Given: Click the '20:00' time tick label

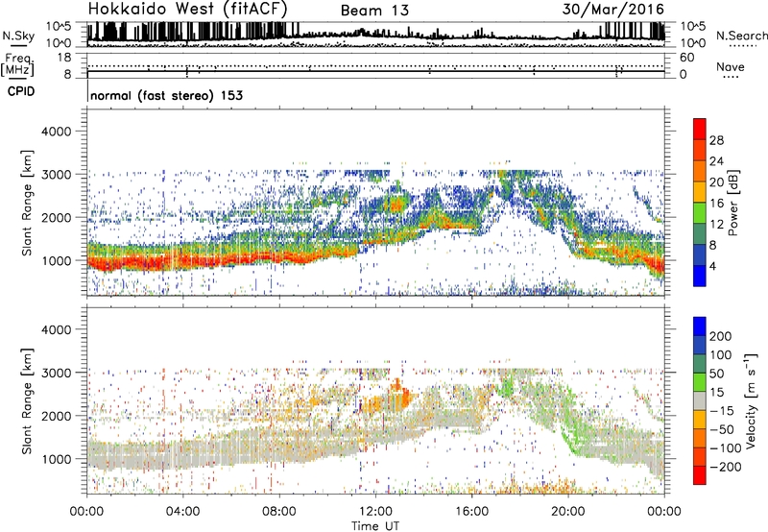Looking at the screenshot, I should [567, 512].
